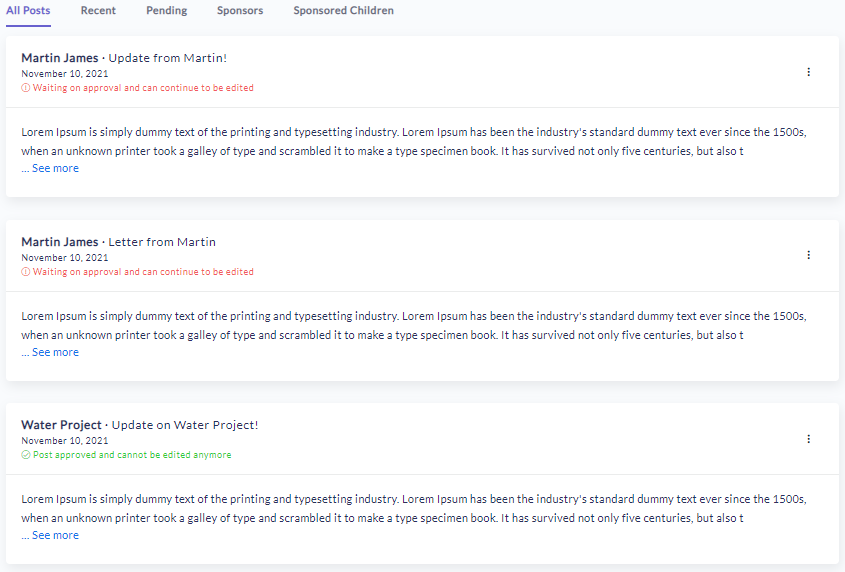Go to the Sponsors tab

tap(240, 11)
